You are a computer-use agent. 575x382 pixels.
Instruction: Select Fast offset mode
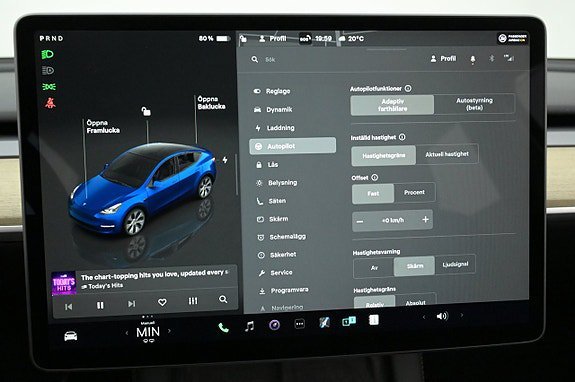[373, 193]
